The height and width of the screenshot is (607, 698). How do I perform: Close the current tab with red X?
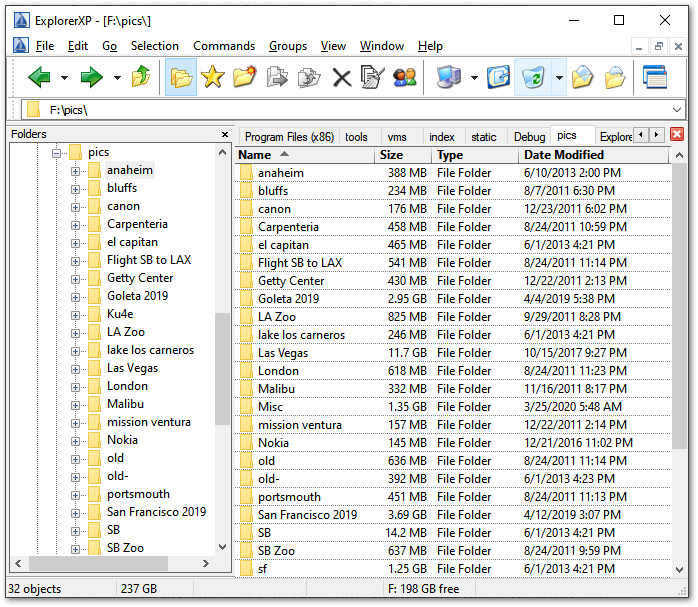coord(677,135)
